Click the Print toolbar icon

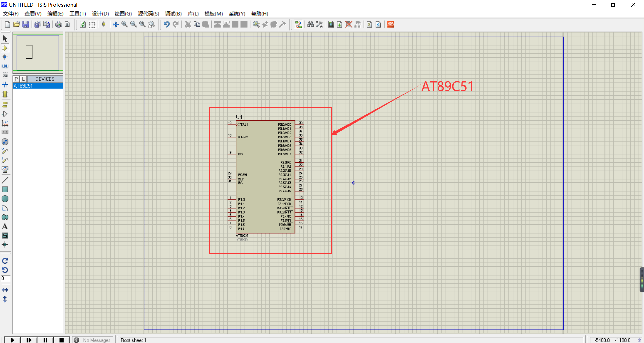pyautogui.click(x=59, y=24)
